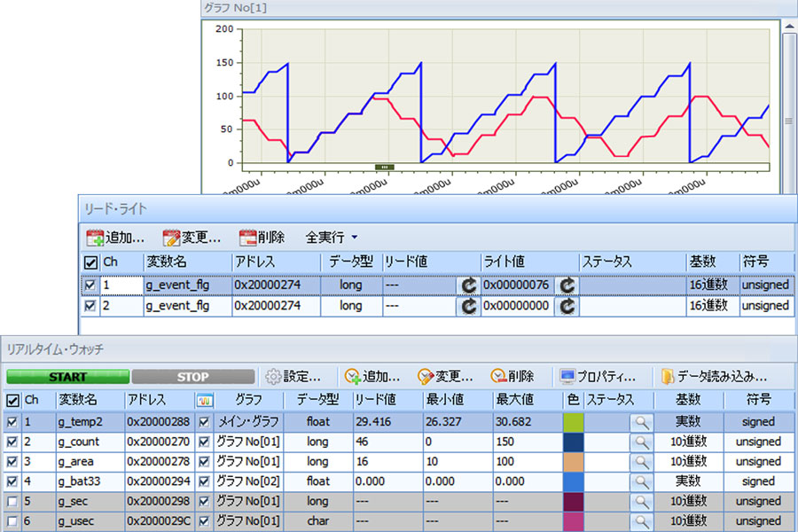
Task: Click magnifier icon in g_usec status cell
Action: pyautogui.click(x=641, y=522)
